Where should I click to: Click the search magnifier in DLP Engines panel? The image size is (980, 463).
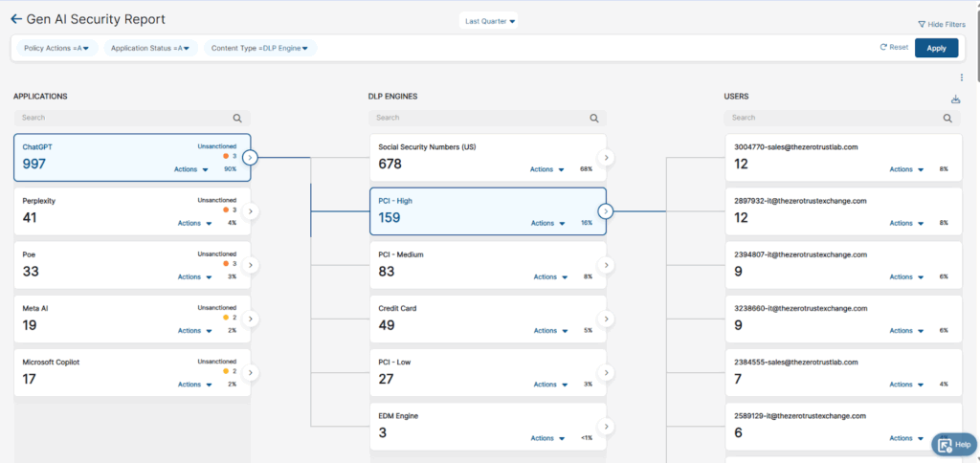coord(593,119)
